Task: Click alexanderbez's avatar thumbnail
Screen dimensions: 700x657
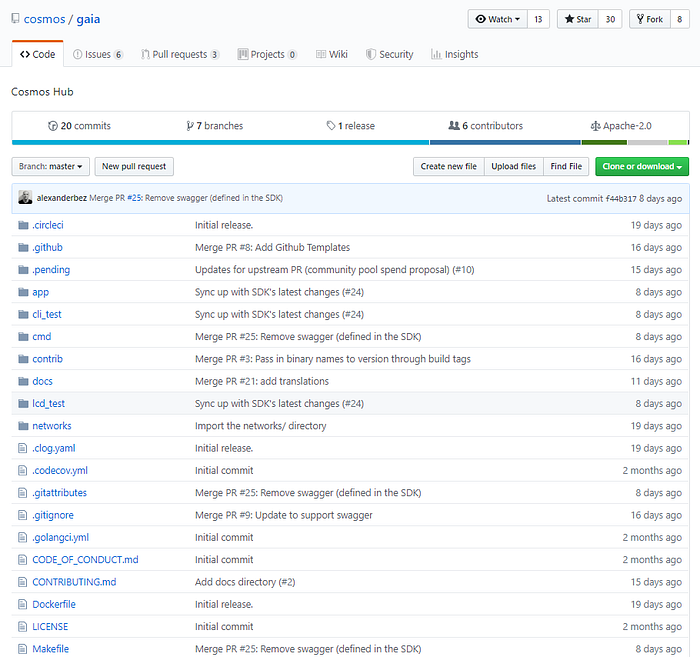Action: pyautogui.click(x=25, y=197)
